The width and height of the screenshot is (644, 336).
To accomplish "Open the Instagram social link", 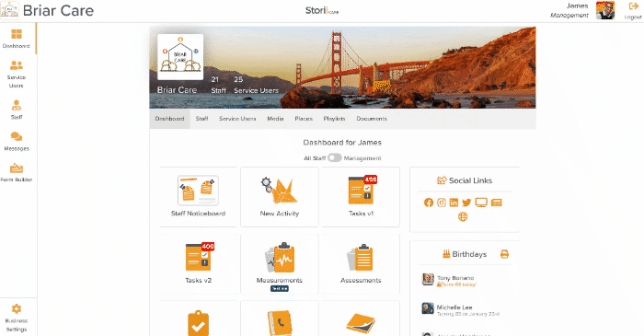I will point(442,203).
